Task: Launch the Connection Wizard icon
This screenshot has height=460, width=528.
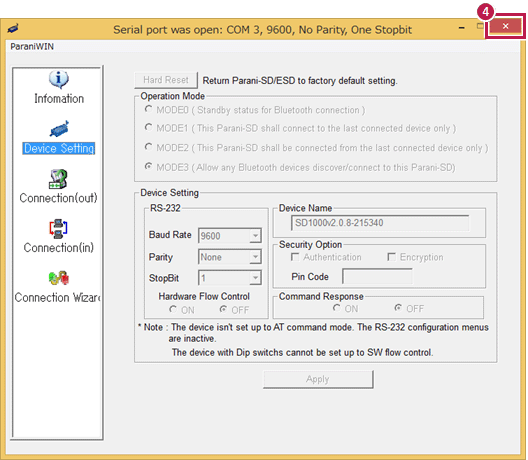Action: pos(59,278)
